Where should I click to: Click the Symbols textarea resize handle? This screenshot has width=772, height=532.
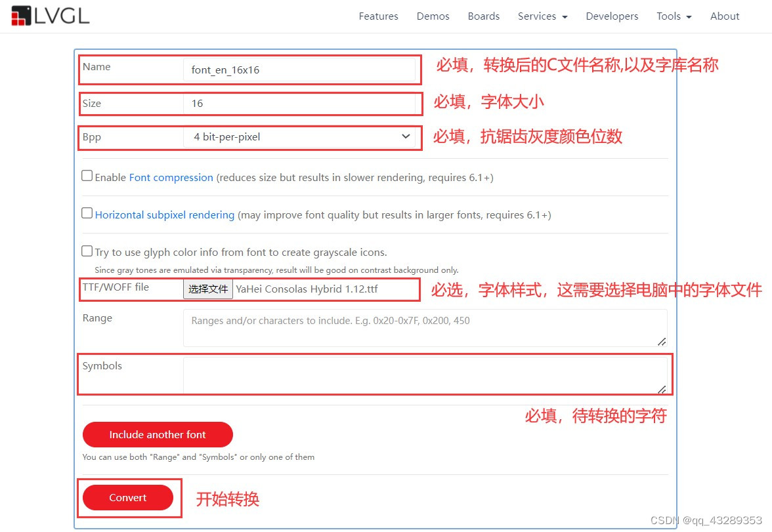point(662,389)
